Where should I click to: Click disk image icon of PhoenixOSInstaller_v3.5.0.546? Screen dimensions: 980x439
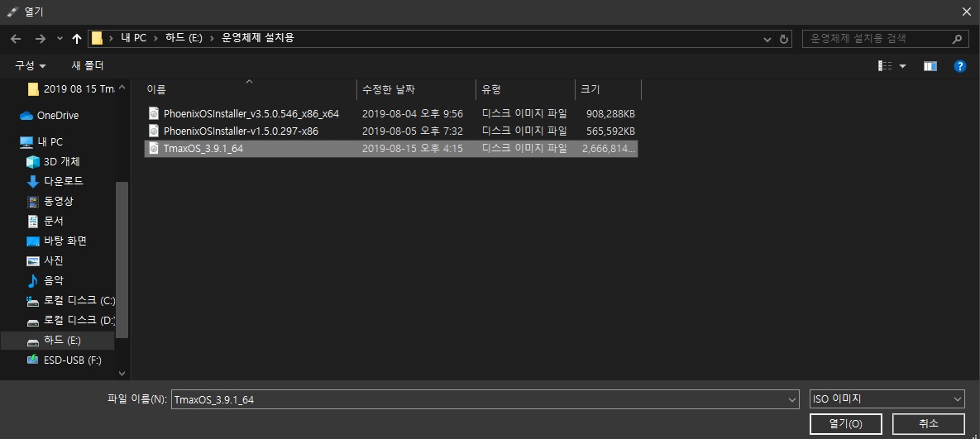click(x=155, y=113)
